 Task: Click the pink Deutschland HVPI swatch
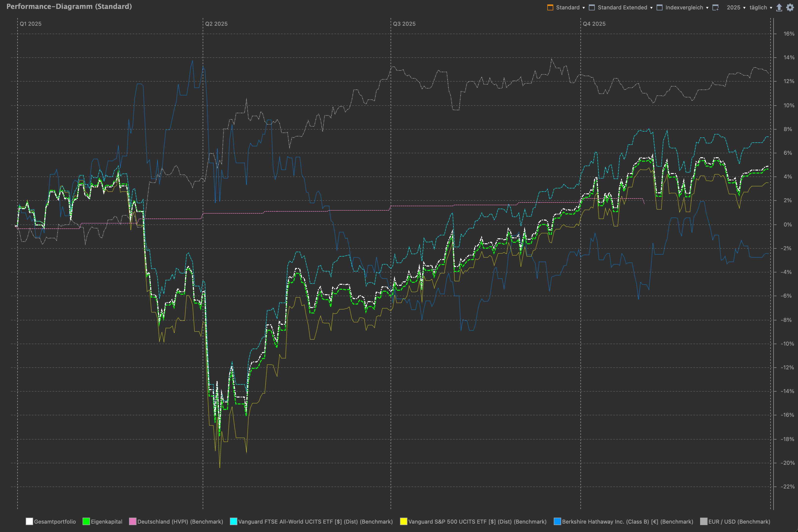133,521
